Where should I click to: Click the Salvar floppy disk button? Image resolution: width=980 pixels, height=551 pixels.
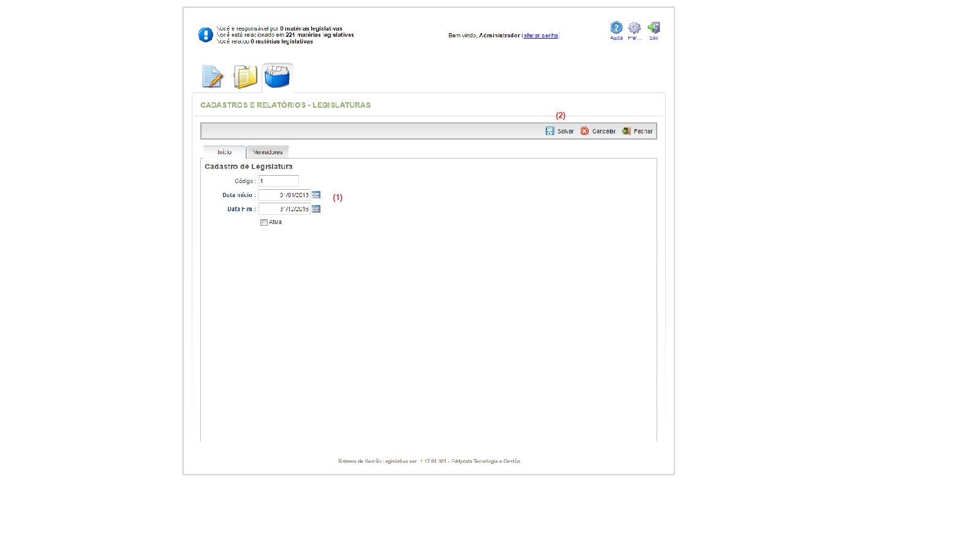tap(560, 131)
